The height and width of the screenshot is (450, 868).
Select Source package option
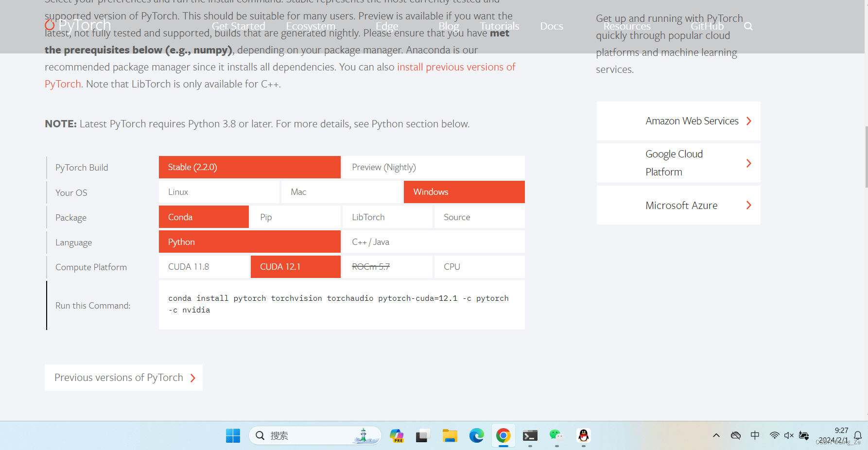tap(480, 217)
